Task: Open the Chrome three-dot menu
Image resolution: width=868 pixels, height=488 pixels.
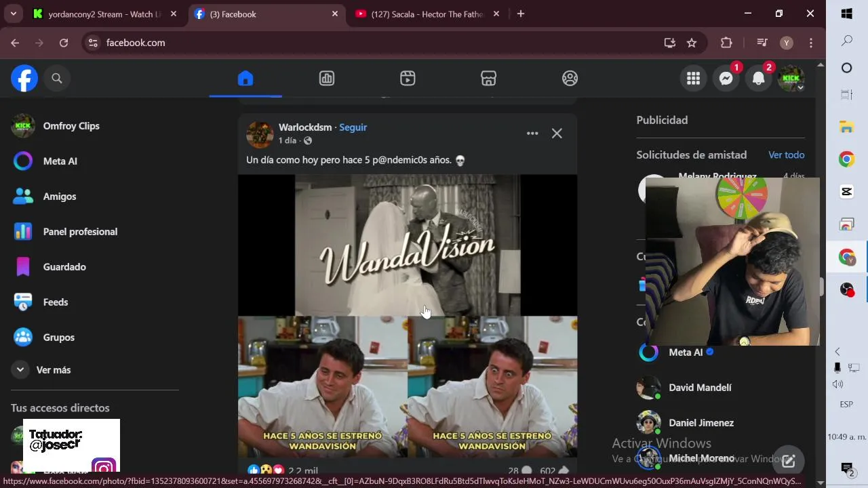Action: click(811, 43)
